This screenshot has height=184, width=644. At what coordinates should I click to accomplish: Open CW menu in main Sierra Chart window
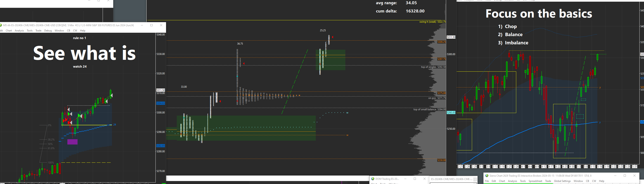point(594,181)
